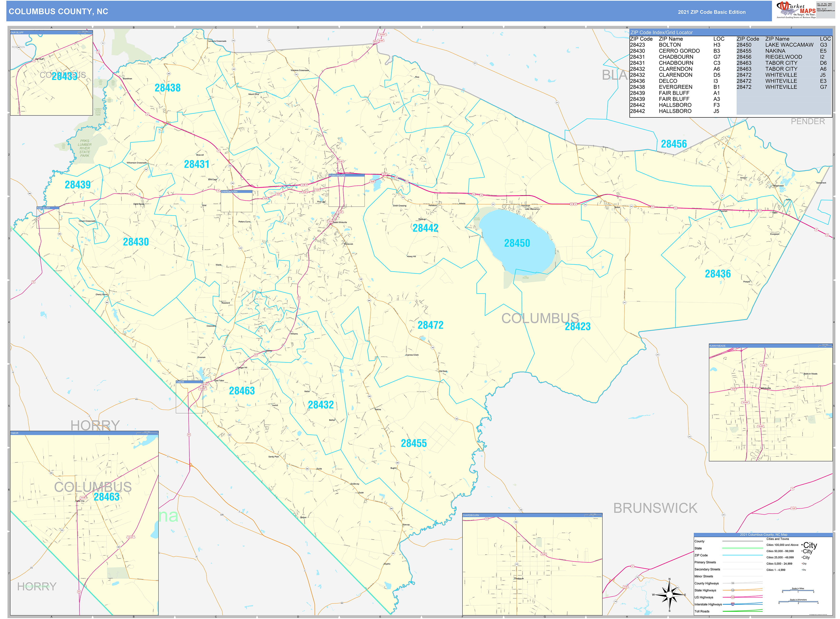This screenshot has height=619, width=840.
Task: Click the 'Toll Roads' legend entry
Action: 728,612
